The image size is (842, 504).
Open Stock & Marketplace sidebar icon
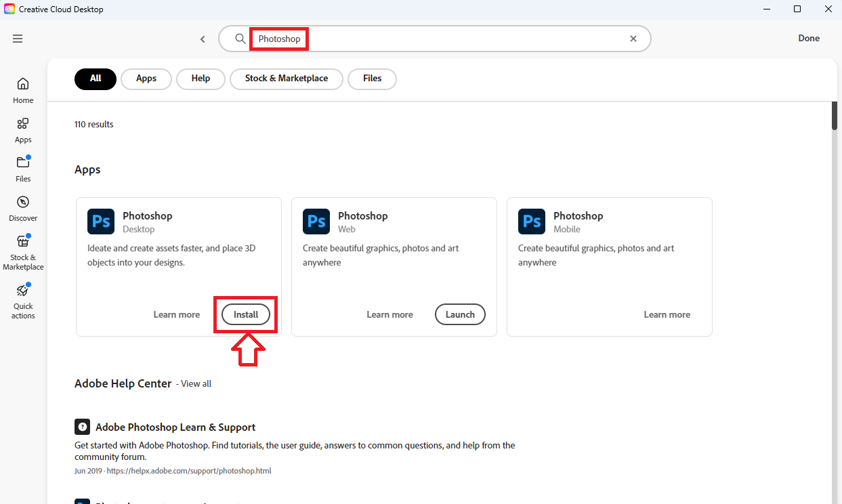(23, 241)
